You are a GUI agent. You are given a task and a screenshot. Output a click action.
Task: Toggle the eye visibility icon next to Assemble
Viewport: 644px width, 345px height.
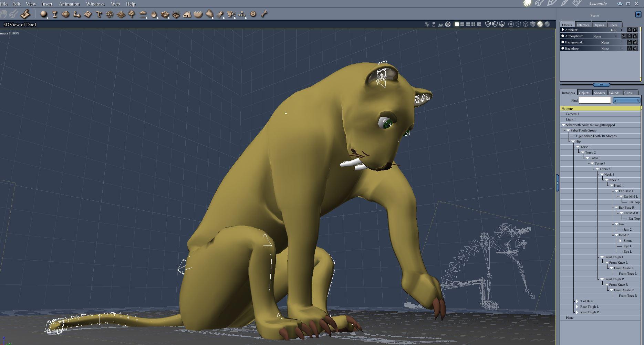620,4
